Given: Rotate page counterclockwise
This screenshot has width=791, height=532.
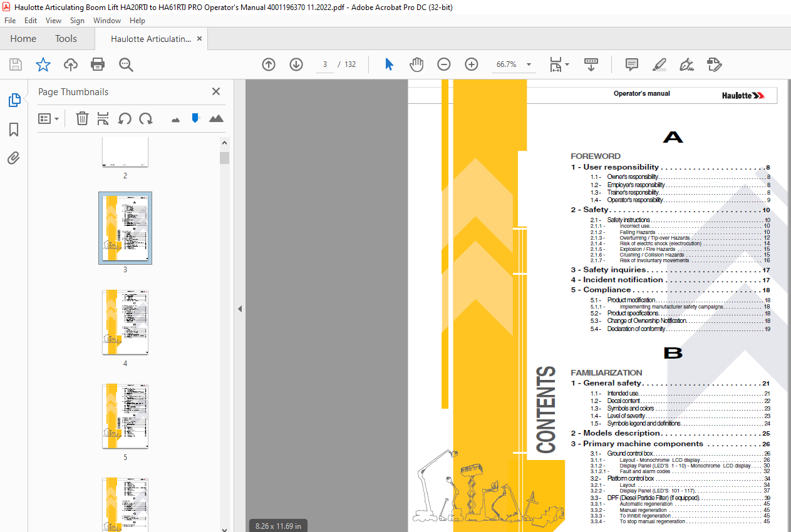Looking at the screenshot, I should click(125, 118).
